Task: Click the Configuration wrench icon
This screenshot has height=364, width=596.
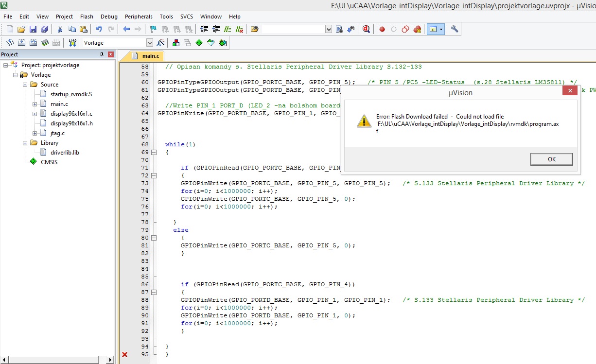Action: [455, 29]
